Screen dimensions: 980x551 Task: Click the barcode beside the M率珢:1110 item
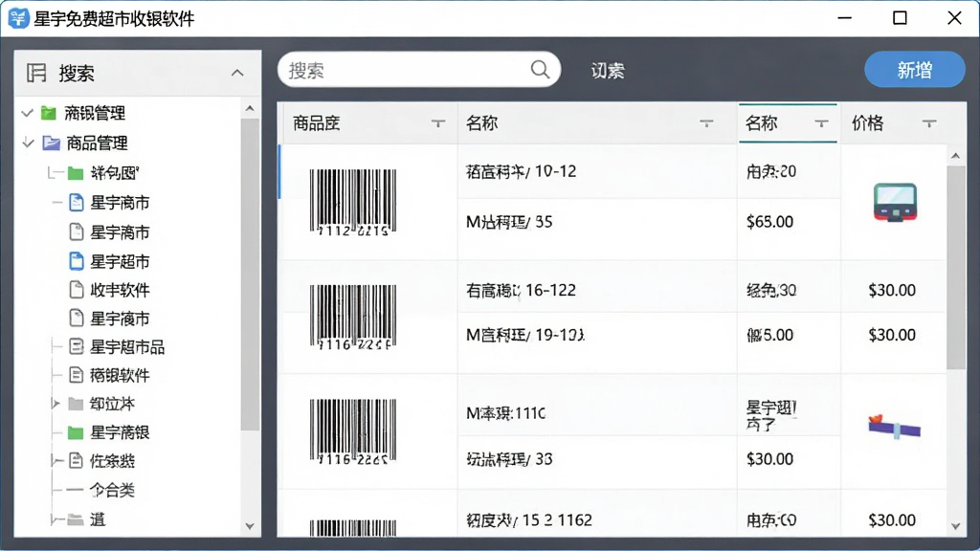[353, 431]
